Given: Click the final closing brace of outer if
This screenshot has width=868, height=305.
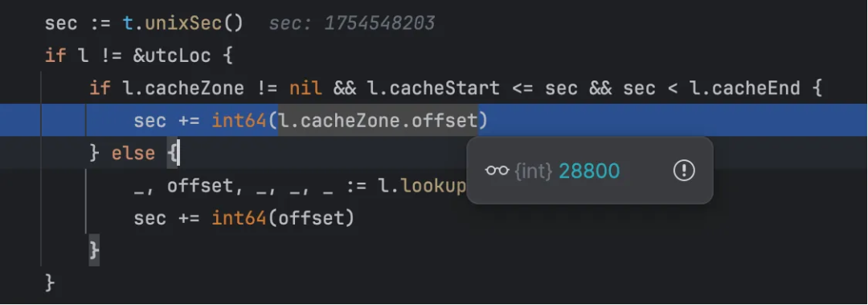Looking at the screenshot, I should click(x=50, y=282).
